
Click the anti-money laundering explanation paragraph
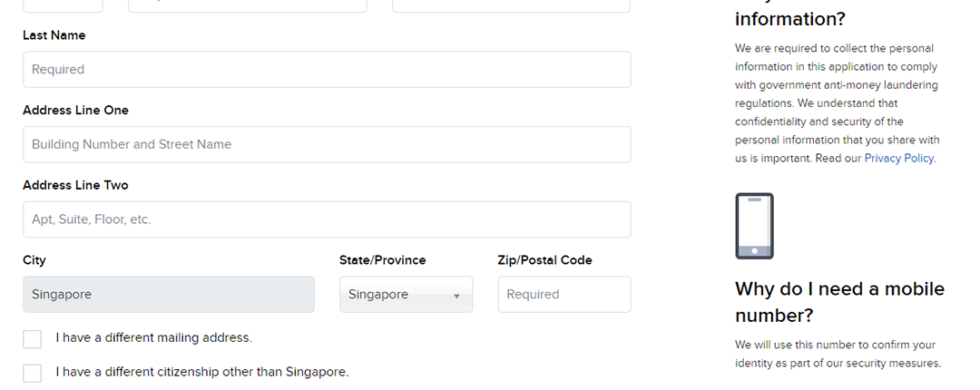(837, 103)
